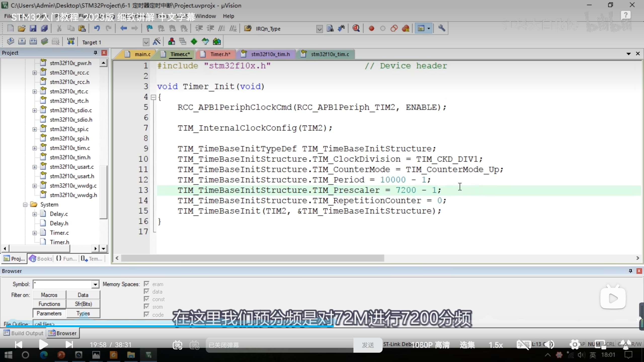The height and width of the screenshot is (362, 644).
Task: Click the Functions filter button
Action: 49,304
